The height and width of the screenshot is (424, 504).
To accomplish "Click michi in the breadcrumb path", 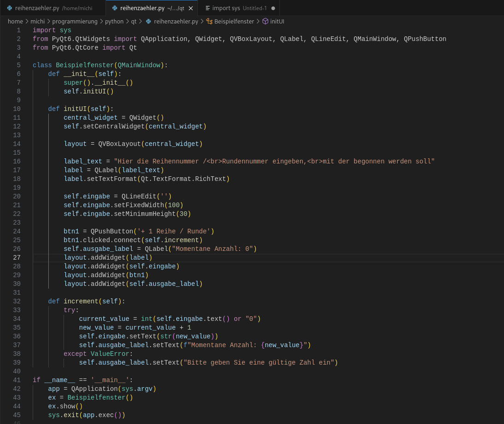I will click(38, 21).
